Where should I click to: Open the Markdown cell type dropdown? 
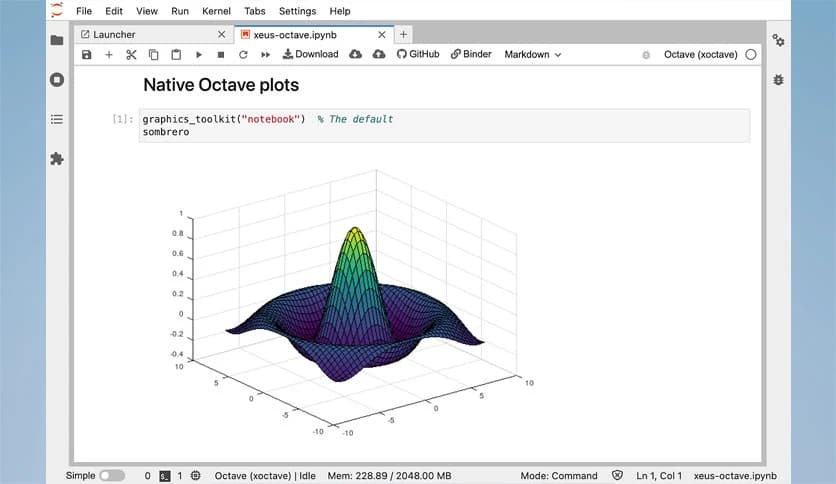pos(532,54)
